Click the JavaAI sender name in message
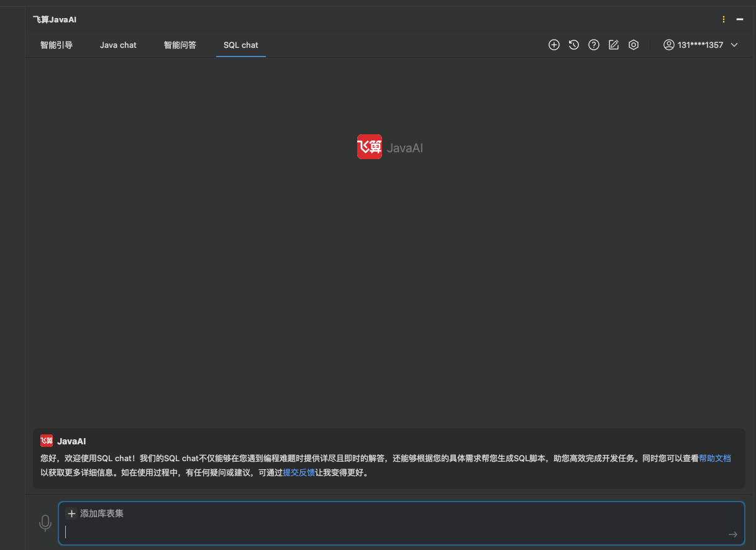The image size is (756, 550). (71, 441)
